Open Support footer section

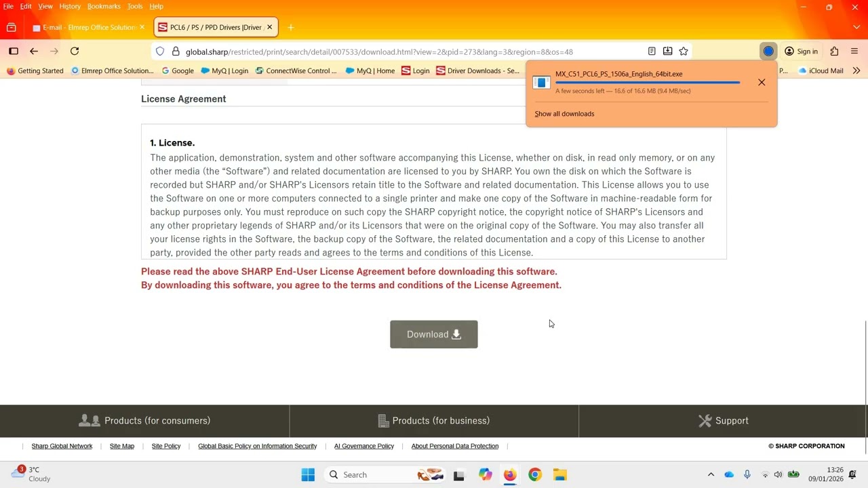tap(723, 421)
